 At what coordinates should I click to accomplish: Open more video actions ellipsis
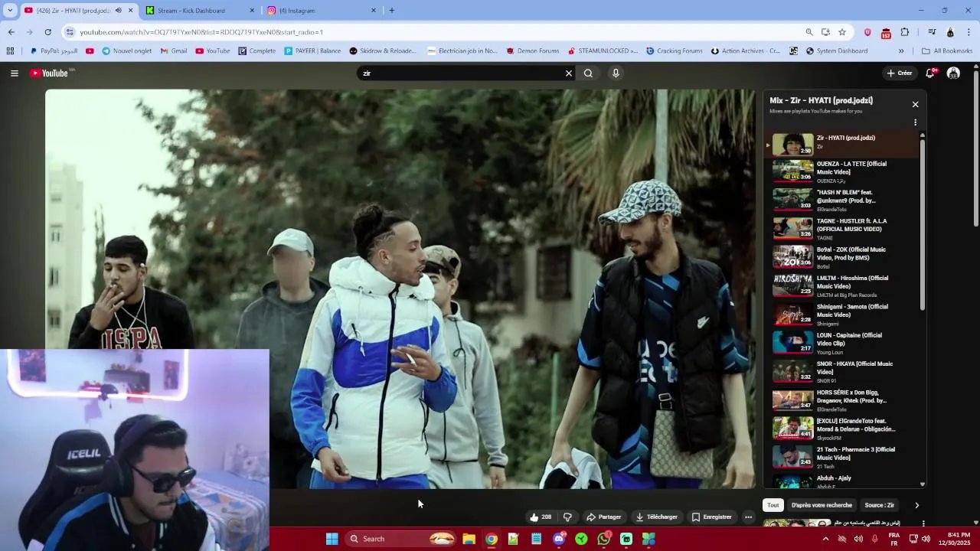pyautogui.click(x=749, y=517)
